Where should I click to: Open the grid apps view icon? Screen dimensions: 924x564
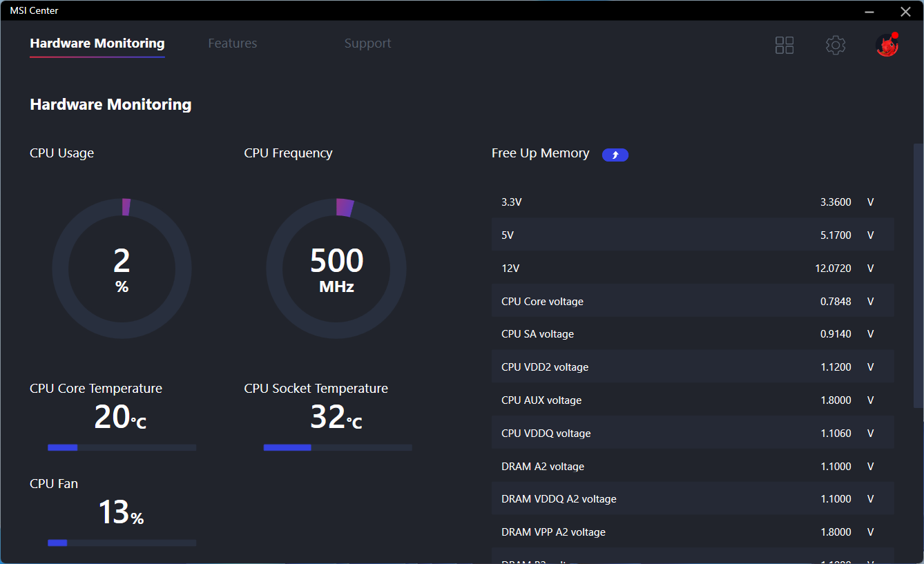pos(785,46)
